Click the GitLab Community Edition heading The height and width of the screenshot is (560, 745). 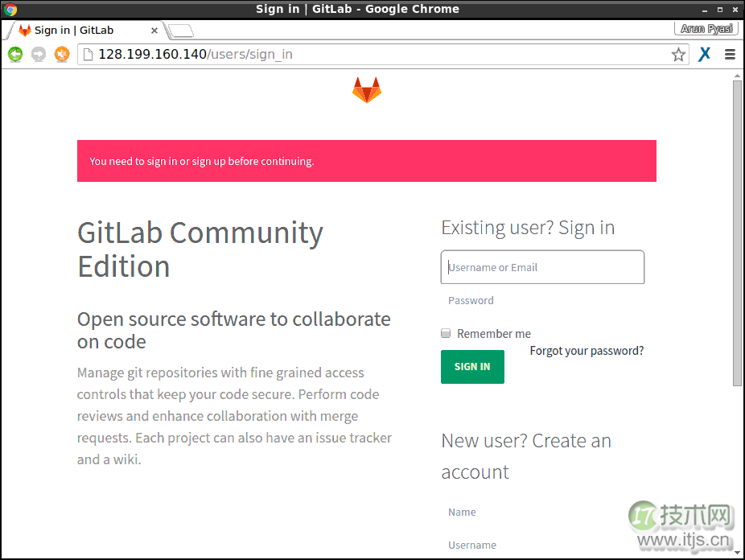click(x=200, y=249)
